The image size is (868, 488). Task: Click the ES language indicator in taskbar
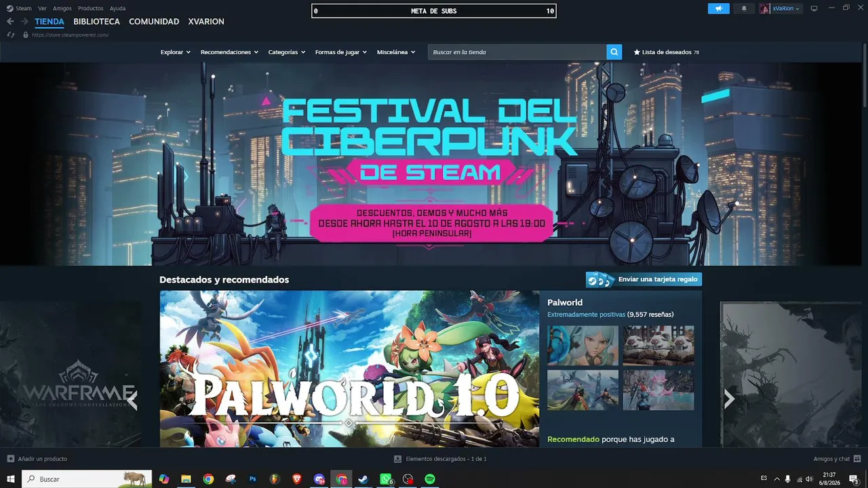[764, 478]
